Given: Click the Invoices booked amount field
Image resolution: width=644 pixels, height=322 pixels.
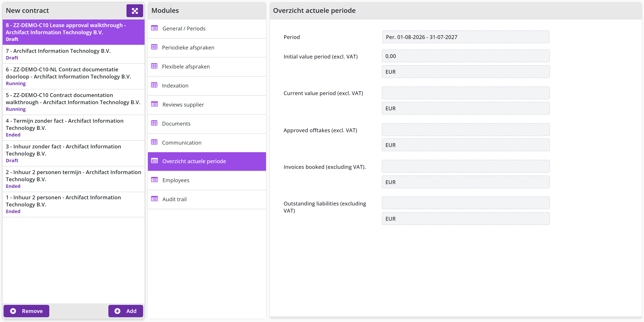Looking at the screenshot, I should (466, 166).
